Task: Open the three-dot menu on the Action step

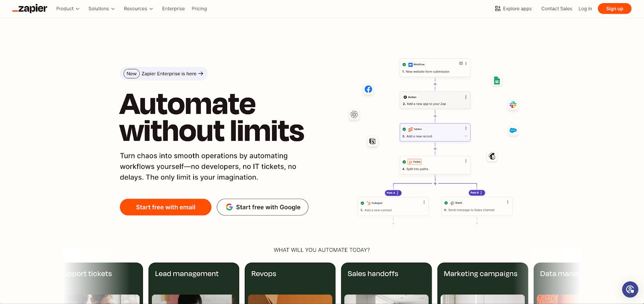Action: click(466, 97)
